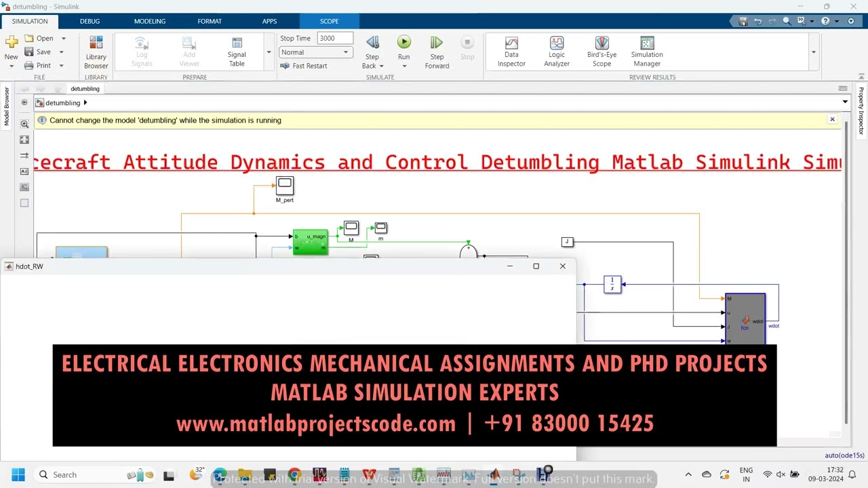Click the J constant block
Screen dimensions: 868x488
tap(567, 242)
